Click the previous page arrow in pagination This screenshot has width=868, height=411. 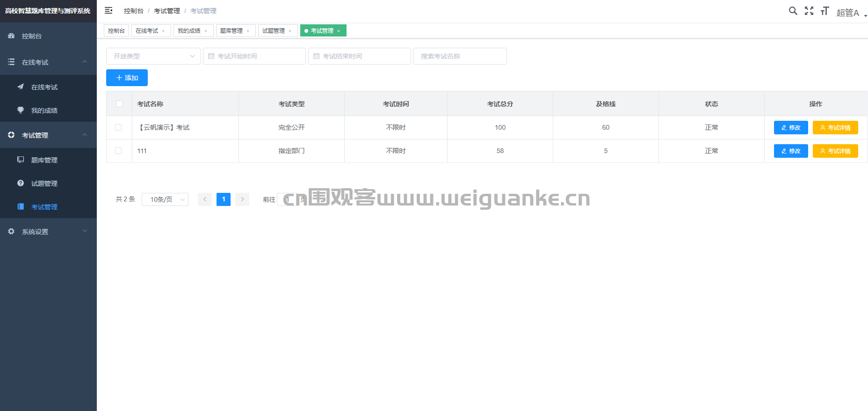coord(205,199)
